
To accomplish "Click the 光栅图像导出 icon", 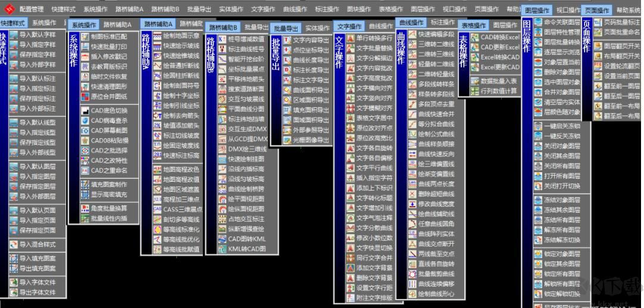I will pos(287,140).
